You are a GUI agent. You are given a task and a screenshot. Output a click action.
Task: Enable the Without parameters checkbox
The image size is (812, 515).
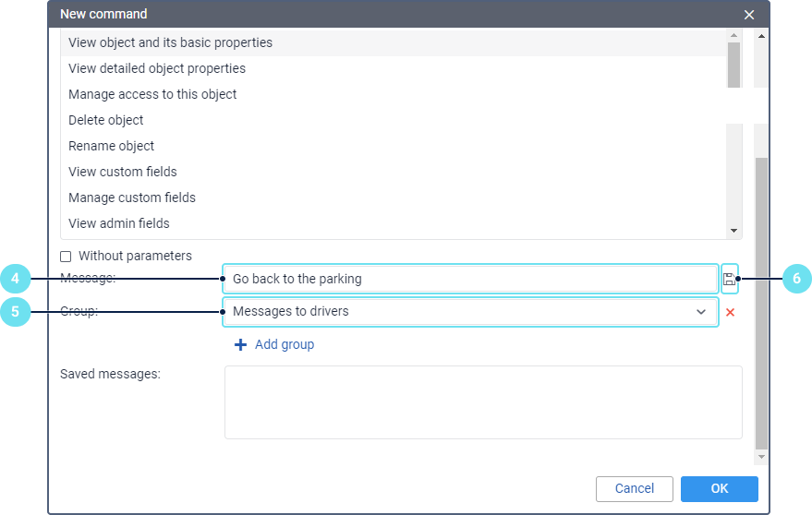[66, 257]
